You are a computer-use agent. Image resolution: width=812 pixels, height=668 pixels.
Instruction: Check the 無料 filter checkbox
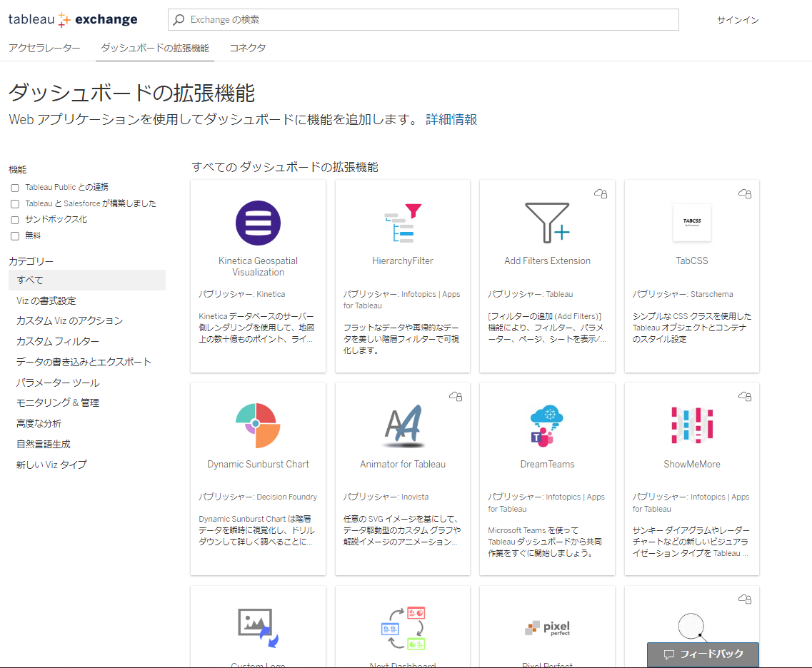click(15, 236)
